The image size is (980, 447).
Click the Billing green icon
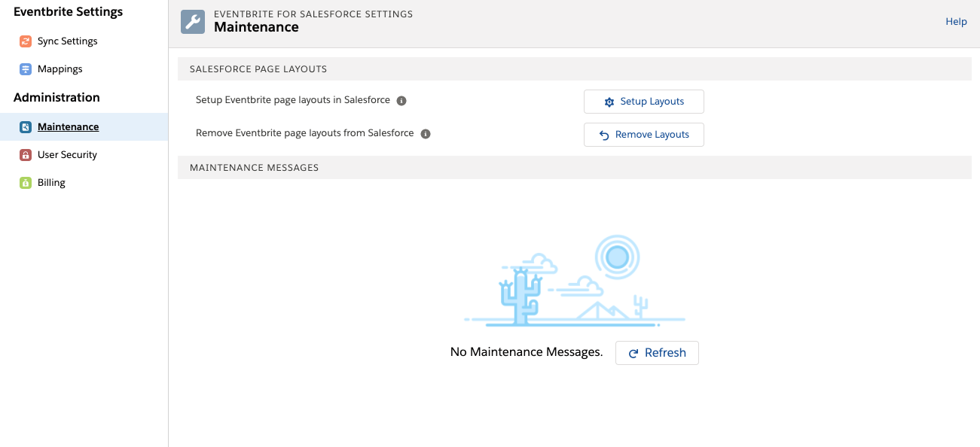(x=25, y=183)
